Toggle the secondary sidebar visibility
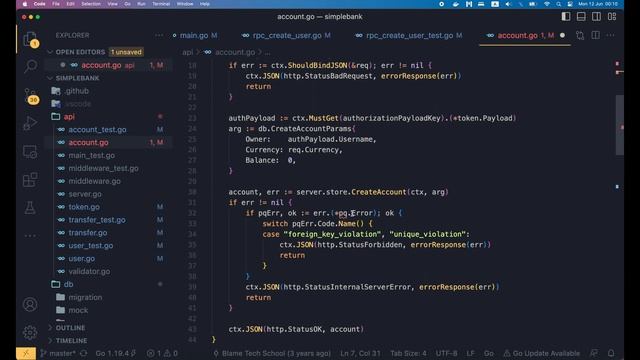This screenshot has height=360, width=640. point(596,17)
